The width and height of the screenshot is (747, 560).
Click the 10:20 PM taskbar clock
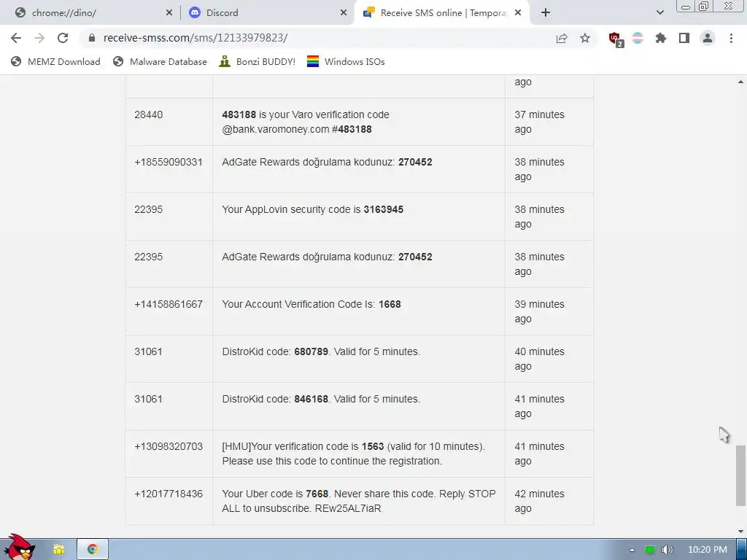click(708, 550)
